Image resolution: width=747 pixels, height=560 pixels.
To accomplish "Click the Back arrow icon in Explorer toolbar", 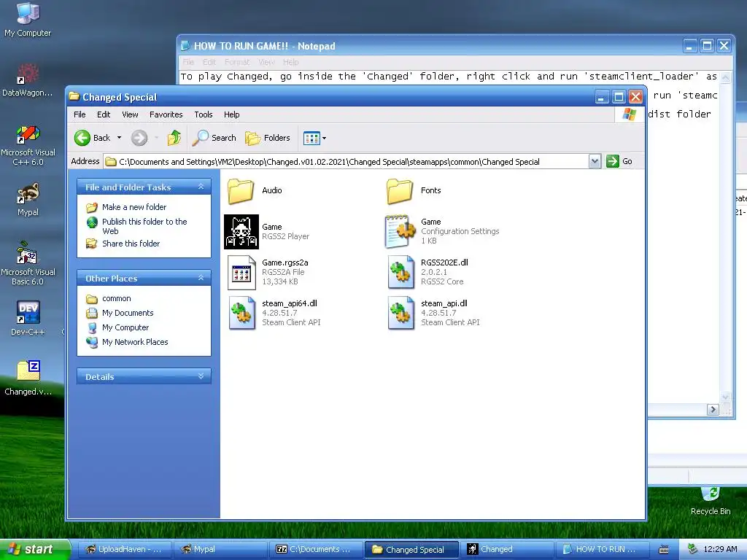I will pos(82,138).
